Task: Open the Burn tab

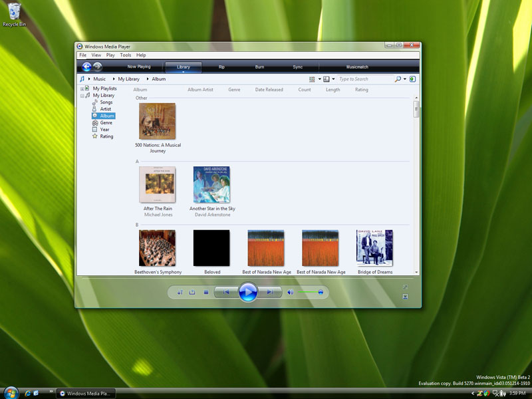Action: coord(259,66)
